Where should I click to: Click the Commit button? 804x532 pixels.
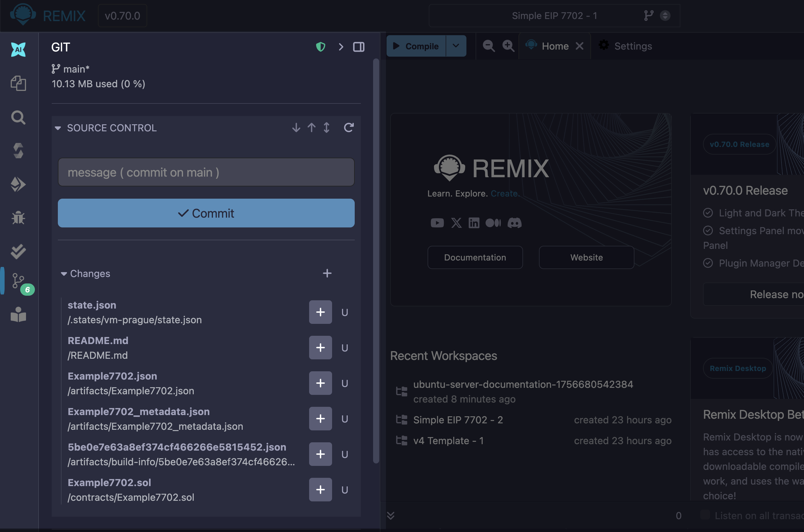pyautogui.click(x=206, y=213)
